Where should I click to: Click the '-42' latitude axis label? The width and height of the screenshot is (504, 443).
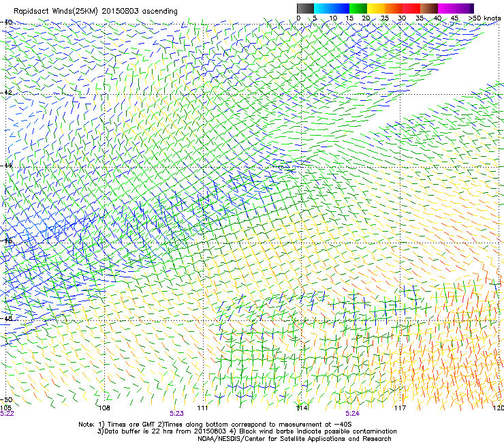coord(6,92)
